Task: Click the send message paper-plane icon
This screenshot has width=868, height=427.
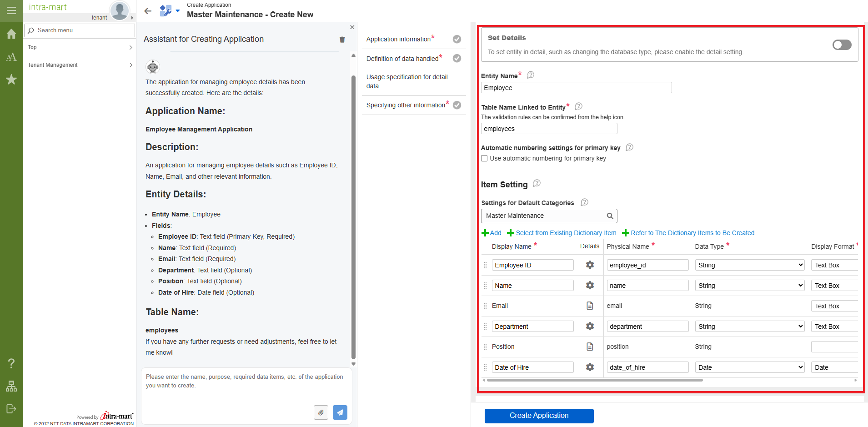Action: 340,412
